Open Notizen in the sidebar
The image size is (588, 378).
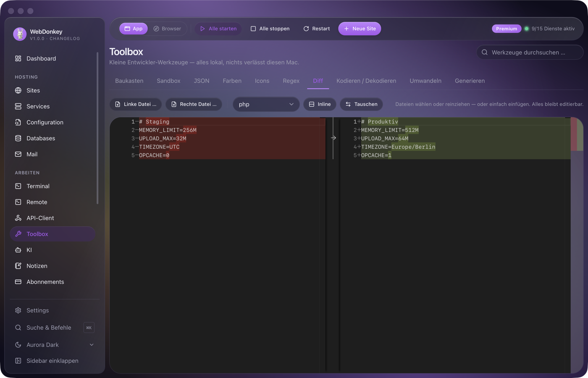(53, 266)
